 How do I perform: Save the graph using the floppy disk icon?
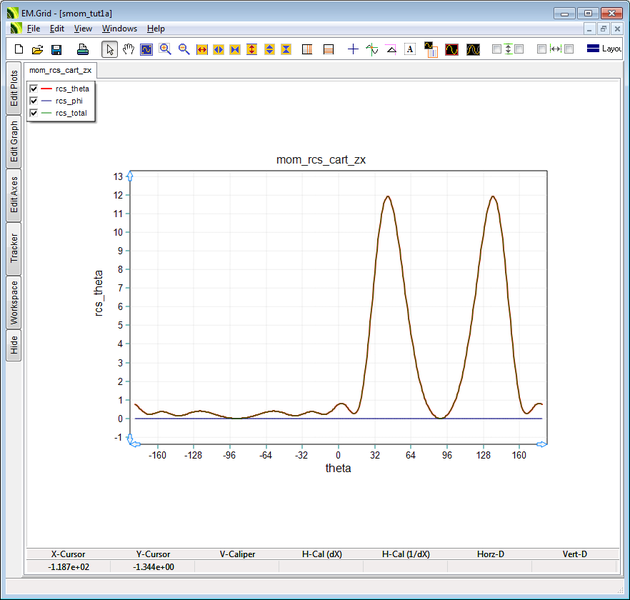(x=56, y=49)
